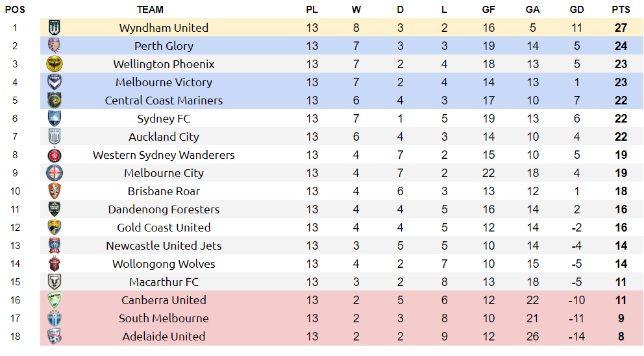Screen dimensions: 644x356
Task: Click the TEAM column header
Action: click(x=151, y=10)
